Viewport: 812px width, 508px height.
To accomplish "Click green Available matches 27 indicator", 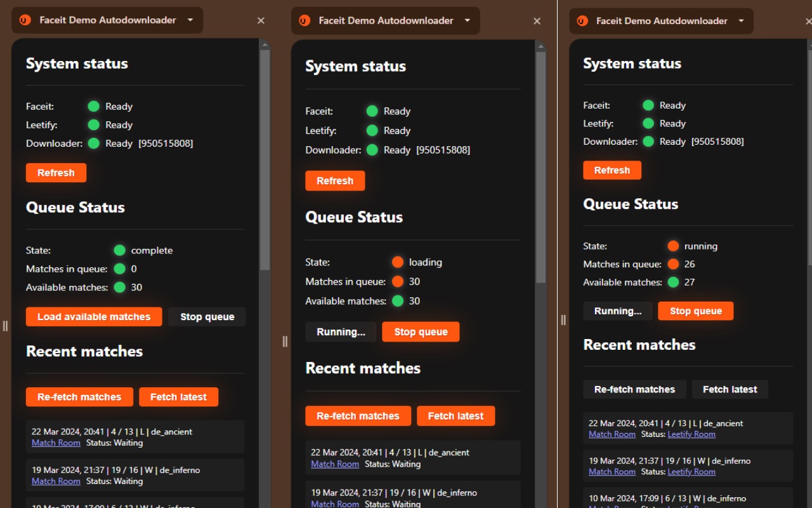I will pyautogui.click(x=674, y=282).
